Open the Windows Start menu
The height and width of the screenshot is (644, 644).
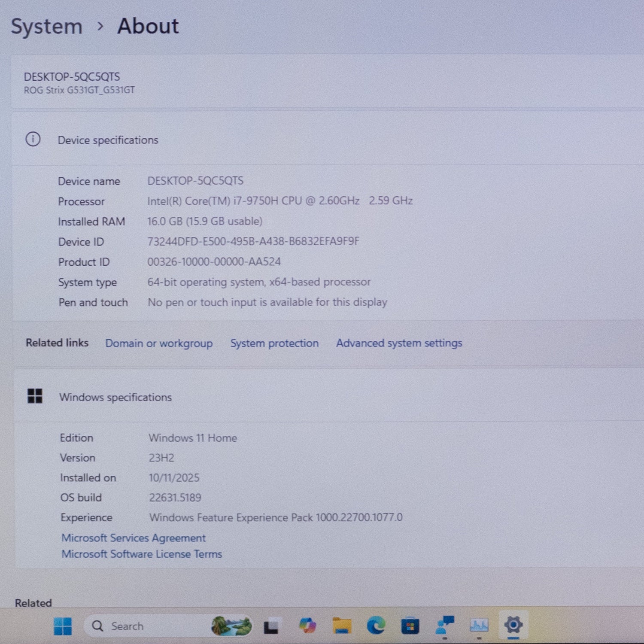pyautogui.click(x=63, y=626)
